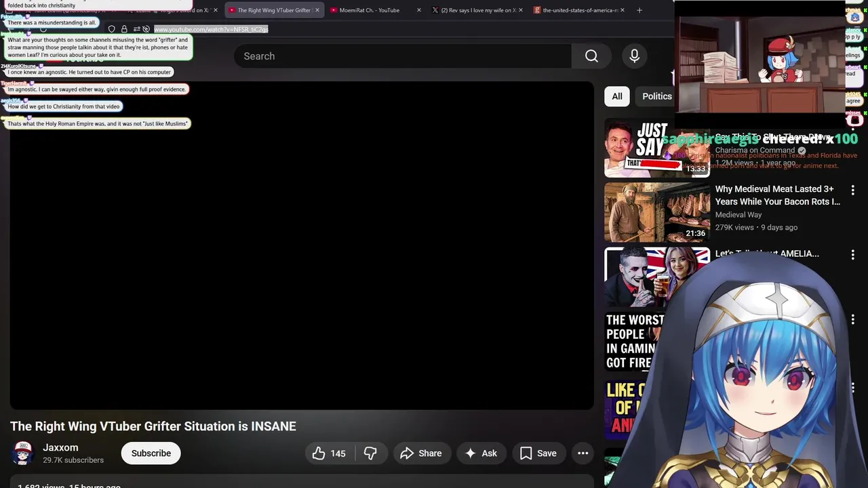
Task: Open the AMELIA video thumbnail
Action: [x=657, y=277]
